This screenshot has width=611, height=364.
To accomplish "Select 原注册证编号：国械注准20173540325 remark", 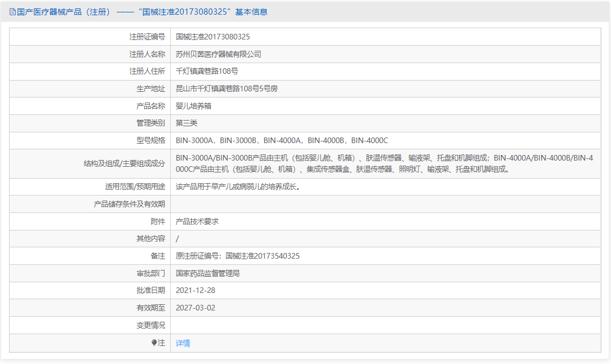I will click(x=238, y=256).
